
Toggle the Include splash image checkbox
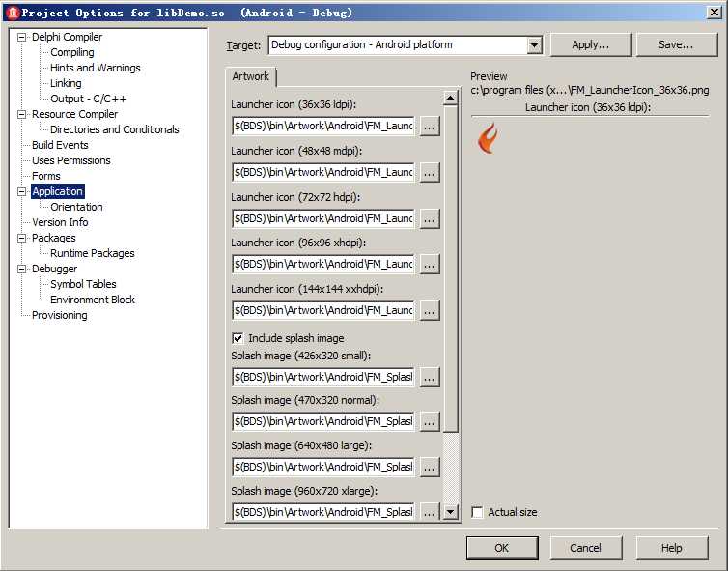(x=238, y=338)
